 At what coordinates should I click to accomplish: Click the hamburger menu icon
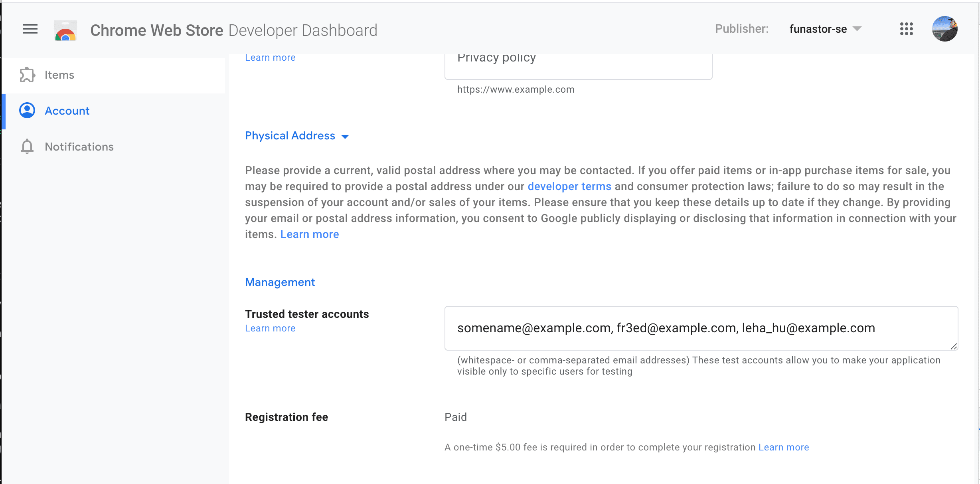tap(30, 30)
